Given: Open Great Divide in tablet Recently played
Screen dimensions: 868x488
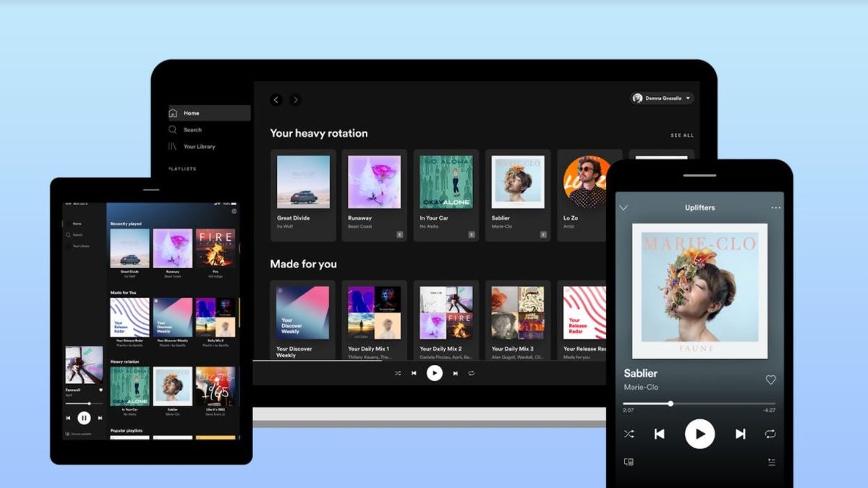Looking at the screenshot, I should [129, 253].
